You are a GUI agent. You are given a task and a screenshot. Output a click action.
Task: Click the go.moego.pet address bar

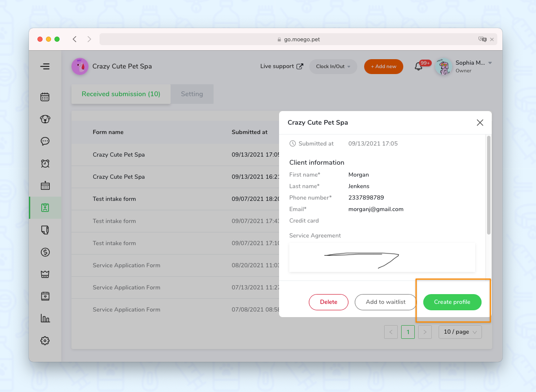tap(298, 39)
